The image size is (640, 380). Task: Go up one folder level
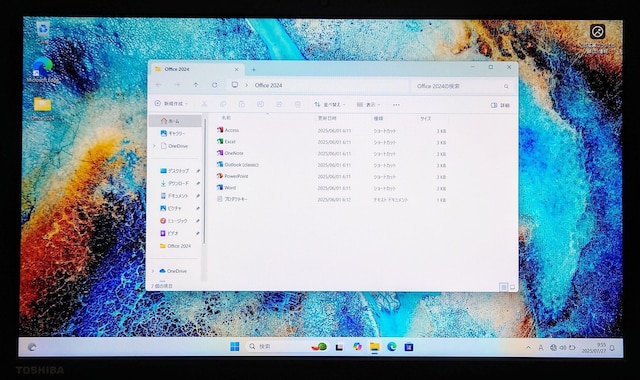point(196,84)
